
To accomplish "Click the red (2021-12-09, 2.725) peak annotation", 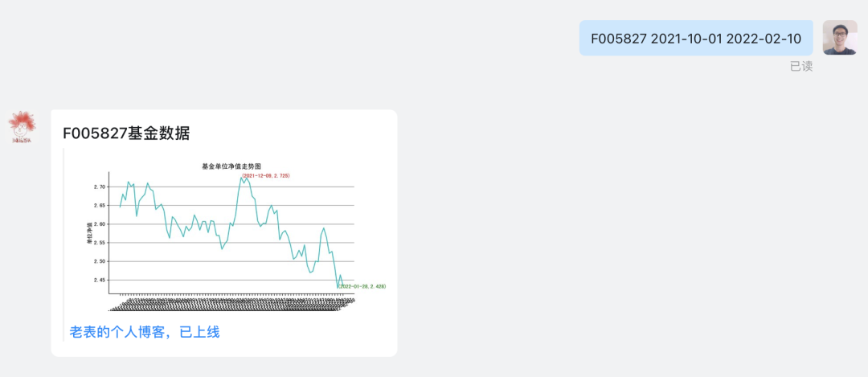I will click(266, 175).
